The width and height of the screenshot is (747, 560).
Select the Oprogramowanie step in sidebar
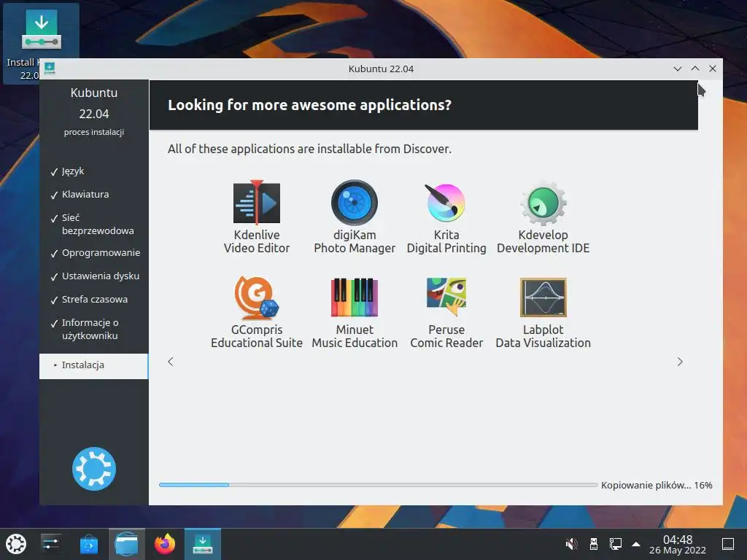[101, 253]
